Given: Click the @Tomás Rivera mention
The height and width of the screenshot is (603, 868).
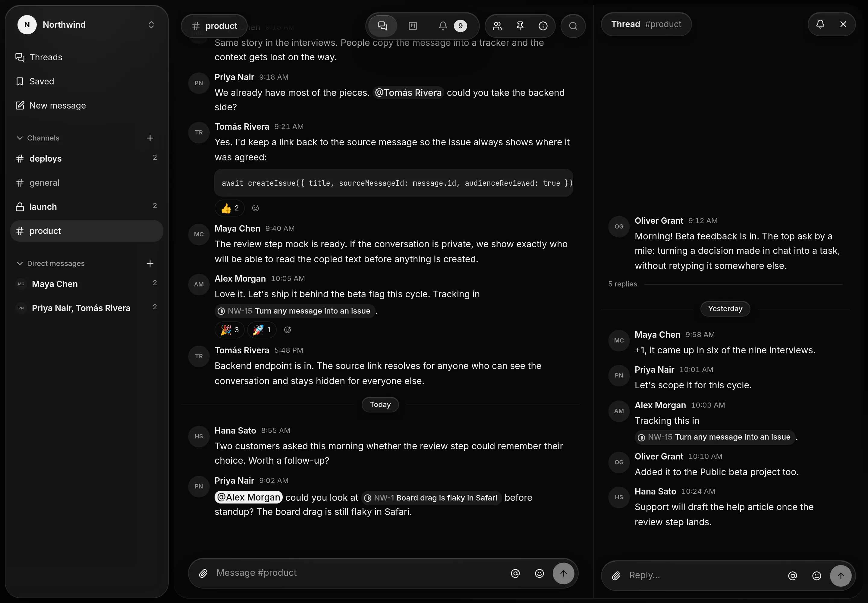Looking at the screenshot, I should tap(408, 93).
